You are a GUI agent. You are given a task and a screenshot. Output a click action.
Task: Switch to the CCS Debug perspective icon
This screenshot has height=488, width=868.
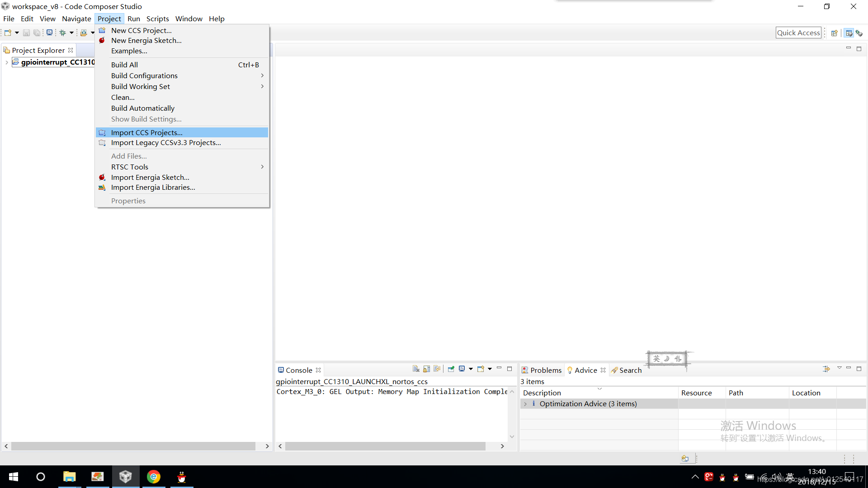859,33
